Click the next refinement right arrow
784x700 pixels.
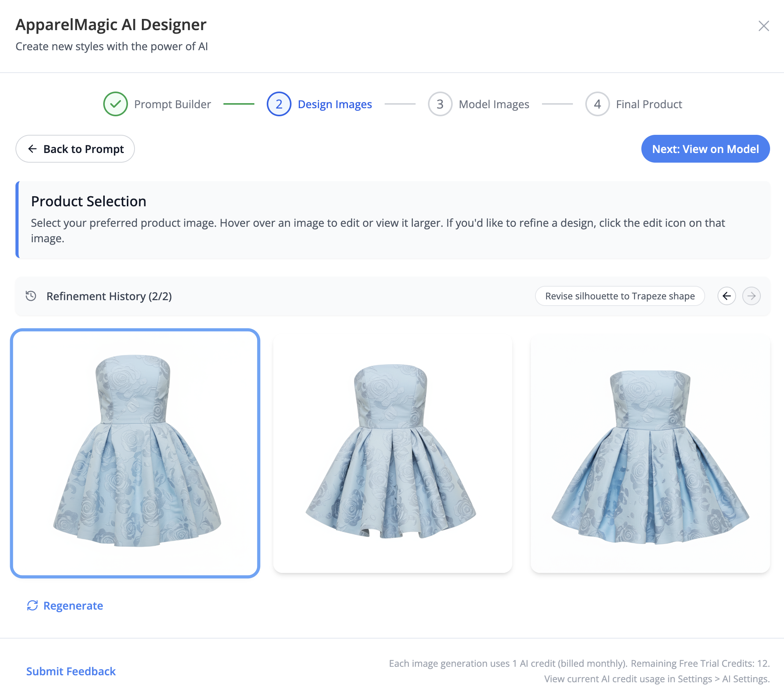752,296
